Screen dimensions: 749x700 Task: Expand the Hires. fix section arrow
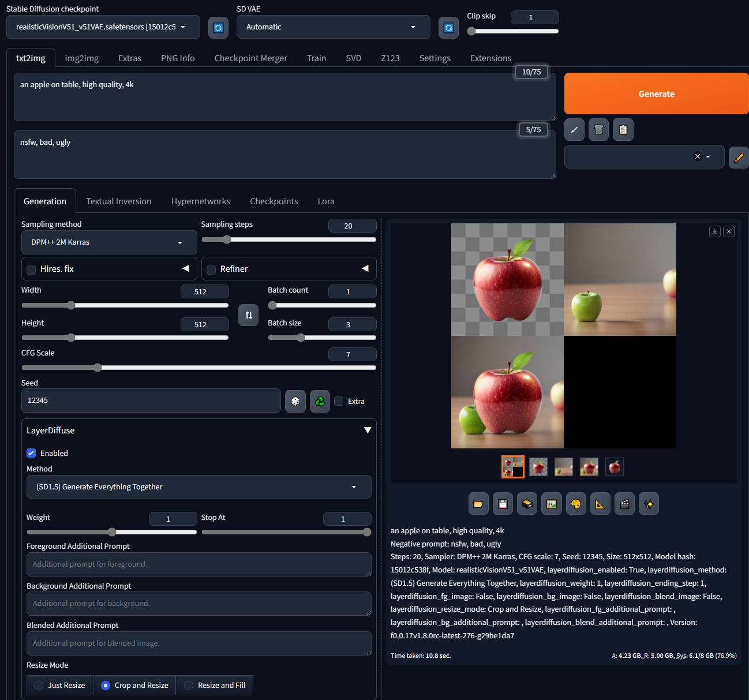pyautogui.click(x=186, y=268)
